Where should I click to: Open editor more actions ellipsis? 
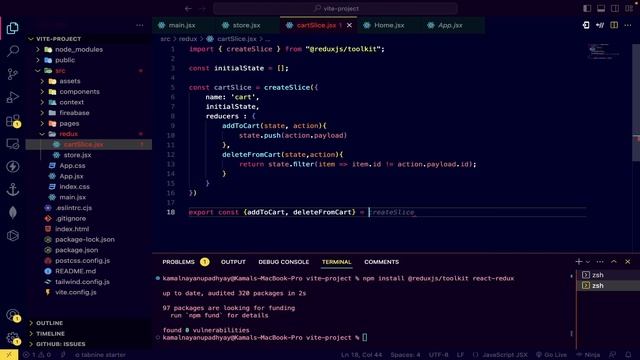tap(628, 25)
